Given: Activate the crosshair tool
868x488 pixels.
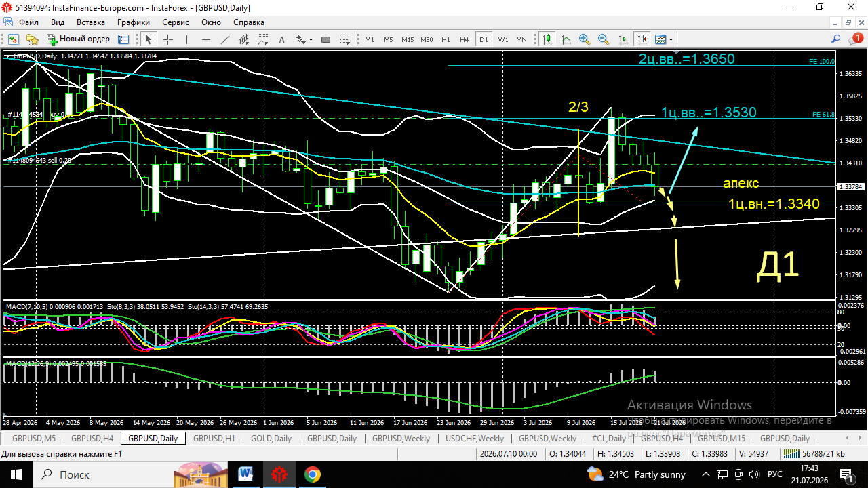Looking at the screenshot, I should click(x=167, y=39).
